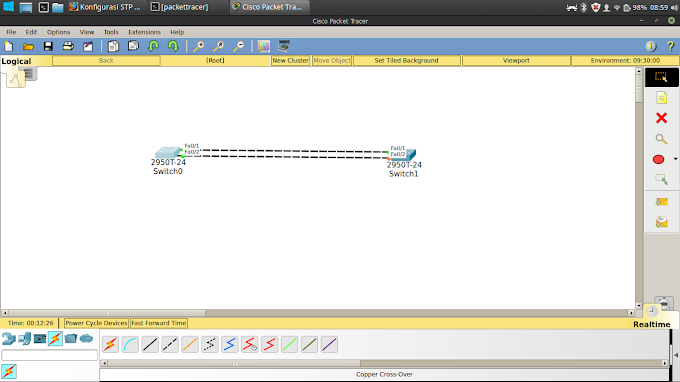
Task: Open the Options menu
Action: point(59,32)
